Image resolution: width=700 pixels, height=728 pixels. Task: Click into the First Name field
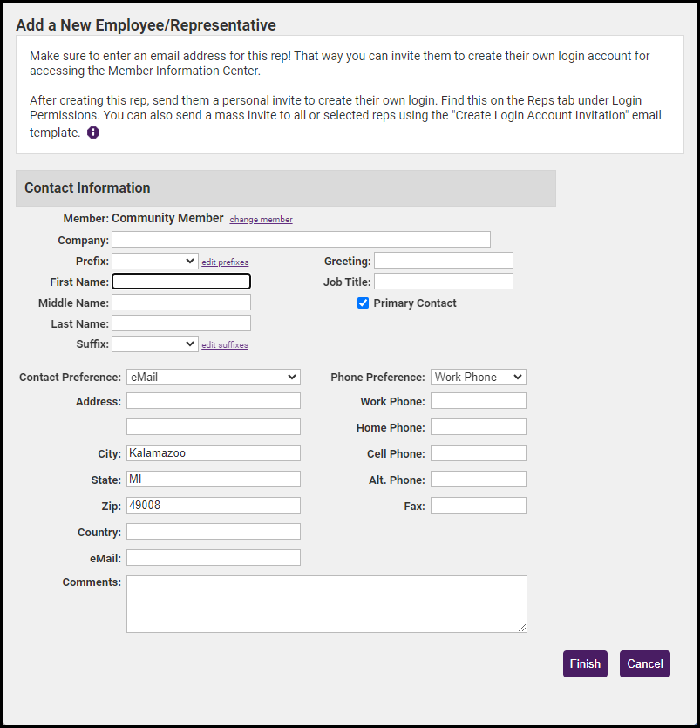[181, 282]
